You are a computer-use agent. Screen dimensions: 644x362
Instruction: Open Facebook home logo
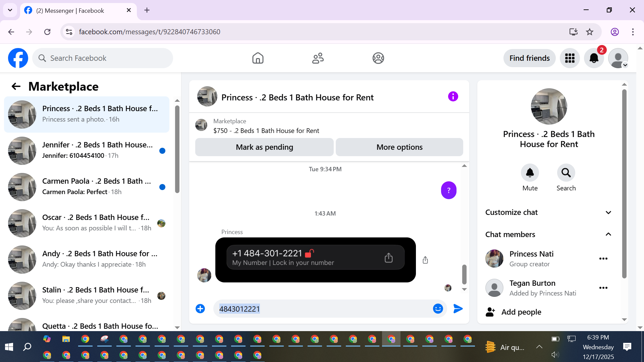click(x=18, y=58)
